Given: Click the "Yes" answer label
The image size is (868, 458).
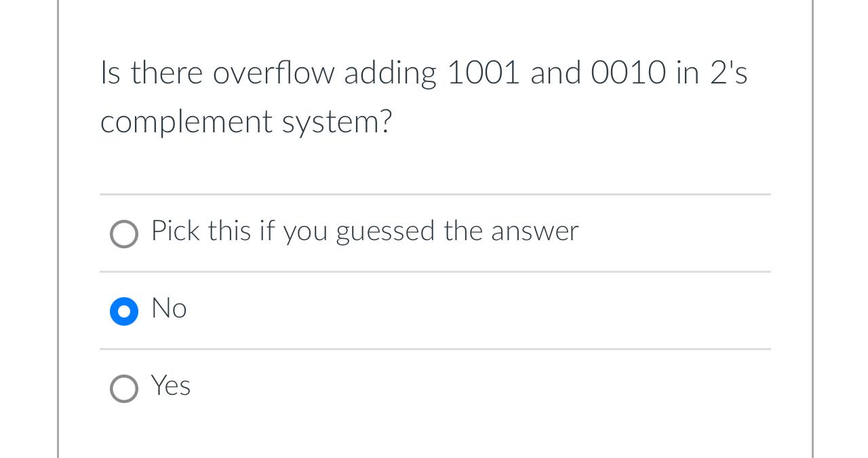Looking at the screenshot, I should [170, 387].
